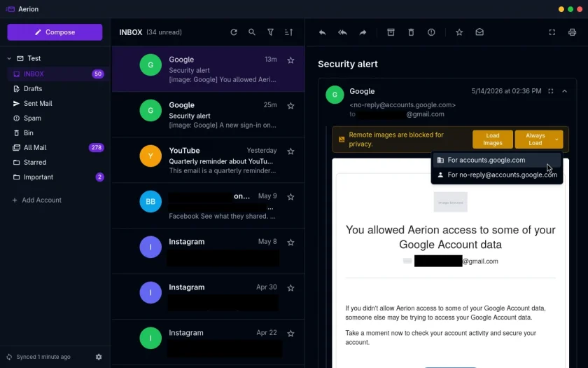Screen dimensions: 588x368
Task: Delete the open email
Action: pyautogui.click(x=411, y=32)
